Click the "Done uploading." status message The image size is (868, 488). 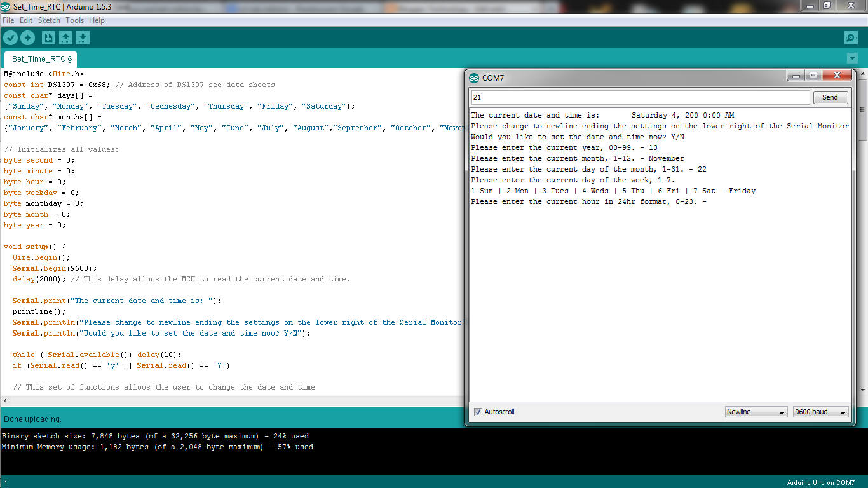click(x=32, y=419)
